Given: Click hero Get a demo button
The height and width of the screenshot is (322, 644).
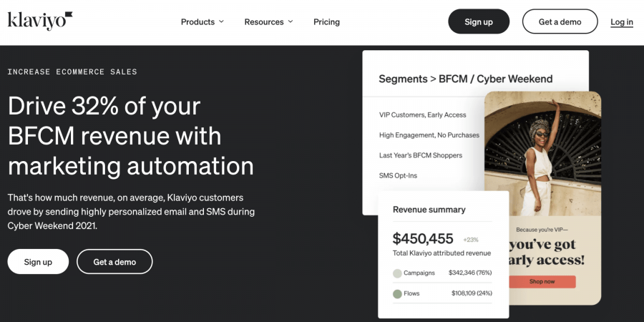Looking at the screenshot, I should tap(114, 262).
